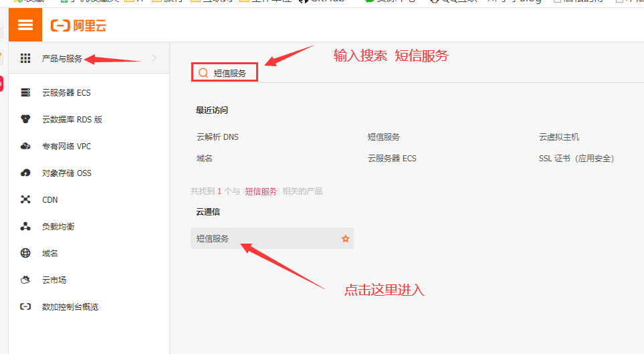
Task: Click the 云服务器 ECS server icon
Action: coord(25,92)
